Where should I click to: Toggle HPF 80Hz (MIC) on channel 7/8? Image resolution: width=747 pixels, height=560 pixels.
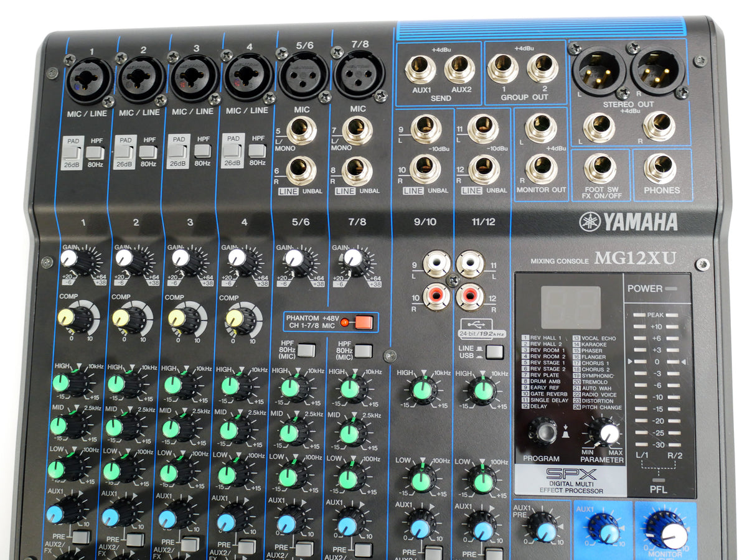tap(363, 351)
